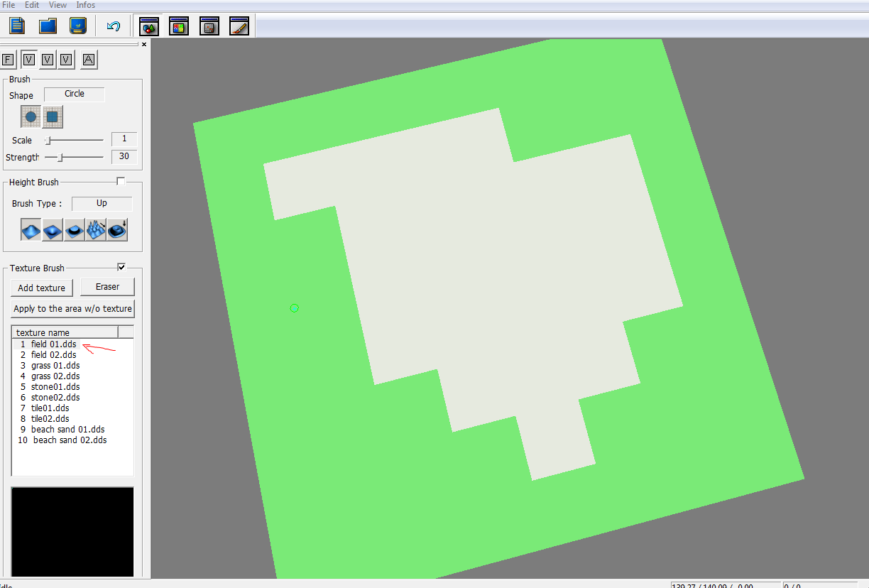Select the circle brush shape
Viewport: 869px width, 588px height.
point(31,116)
